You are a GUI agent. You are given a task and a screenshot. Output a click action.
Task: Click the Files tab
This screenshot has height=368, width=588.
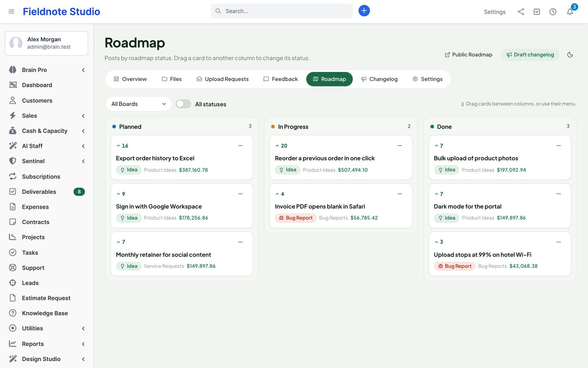coord(172,79)
